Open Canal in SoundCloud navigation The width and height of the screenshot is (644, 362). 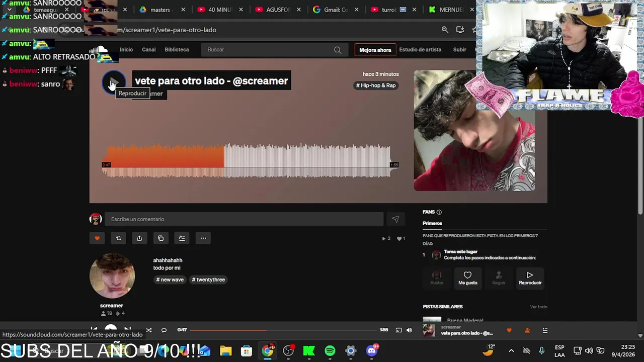(148, 50)
